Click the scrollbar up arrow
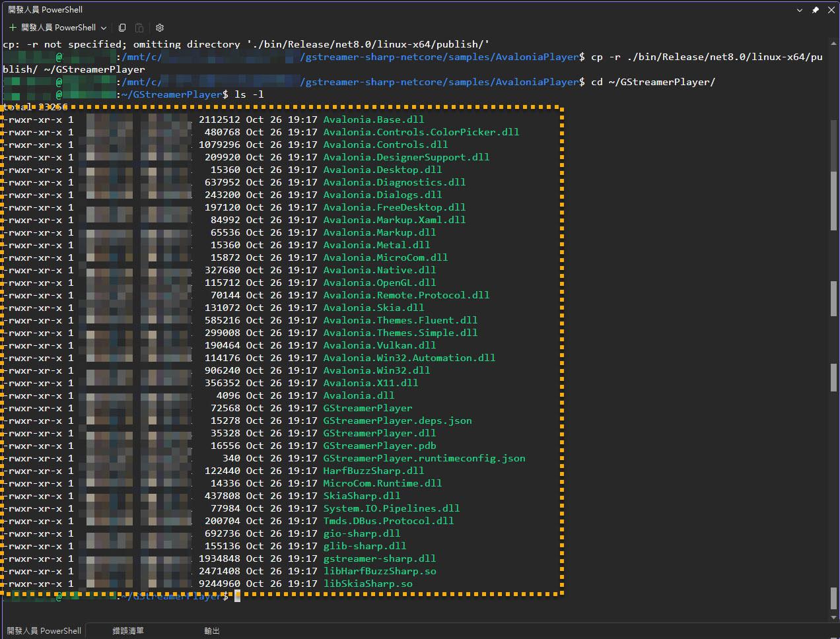This screenshot has width=840, height=639. coord(833,44)
